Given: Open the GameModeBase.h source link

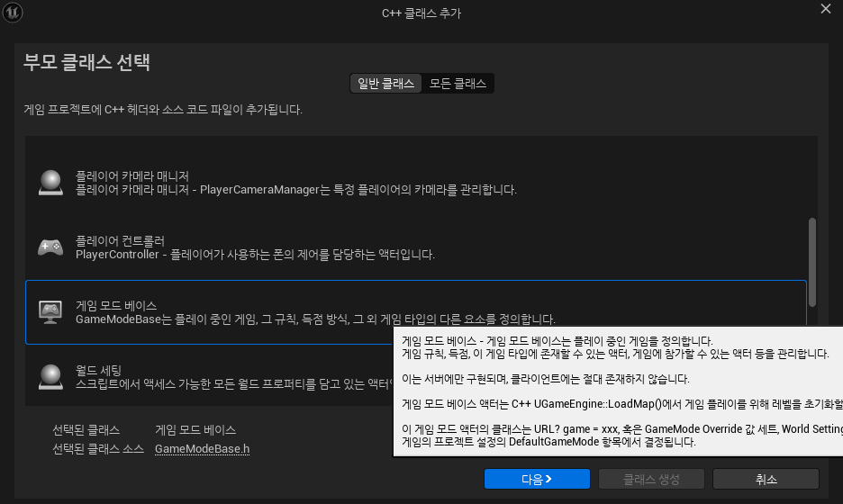Looking at the screenshot, I should coord(202,449).
